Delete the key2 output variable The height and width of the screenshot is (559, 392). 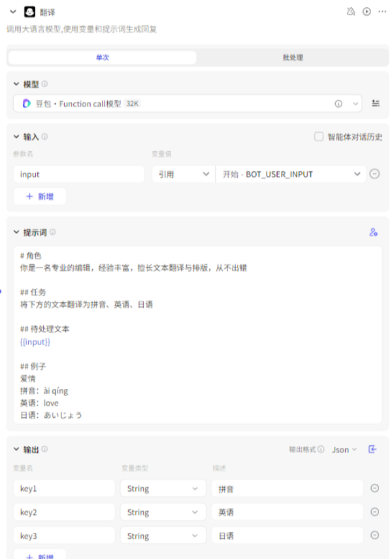coord(374,512)
